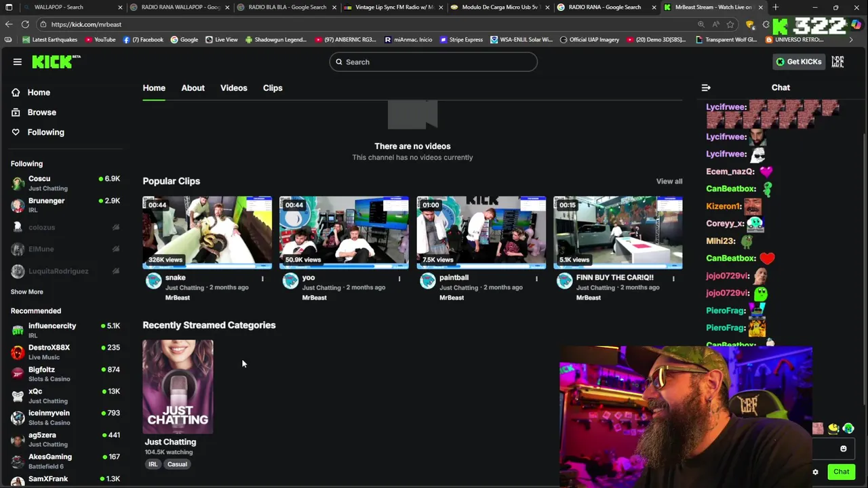Open recommended channel ag5zera
Screen dimensions: 868x488
coord(65,440)
